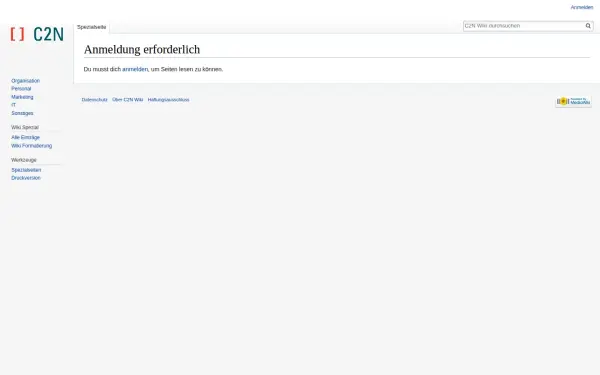The height and width of the screenshot is (375, 600).
Task: Select the Spezialseite tab
Action: (x=91, y=27)
